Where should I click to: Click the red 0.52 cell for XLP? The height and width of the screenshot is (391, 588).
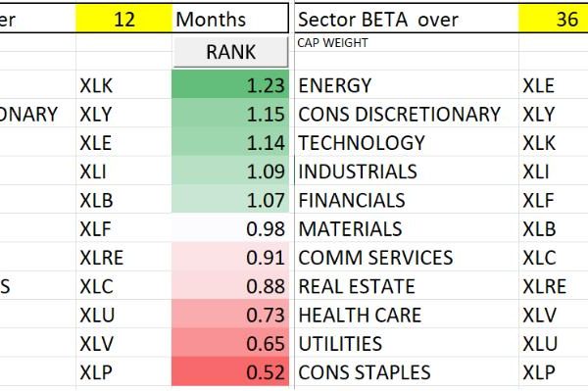(x=230, y=371)
